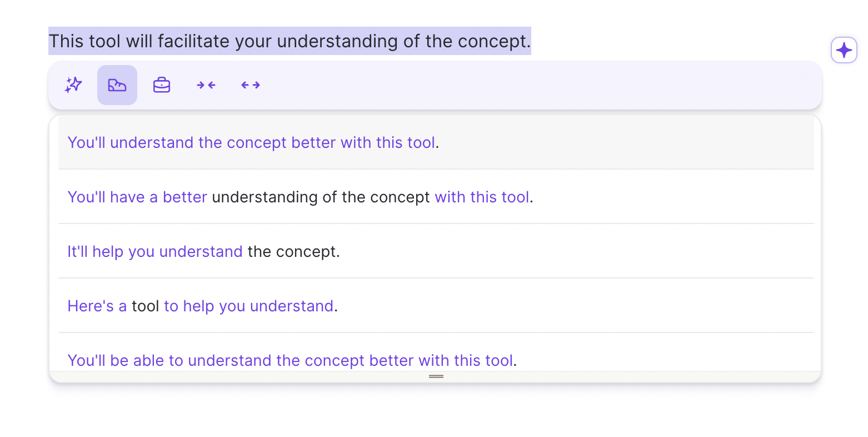Image resolution: width=868 pixels, height=437 pixels.
Task: Open the floating AI assistant sparkle button
Action: [844, 49]
